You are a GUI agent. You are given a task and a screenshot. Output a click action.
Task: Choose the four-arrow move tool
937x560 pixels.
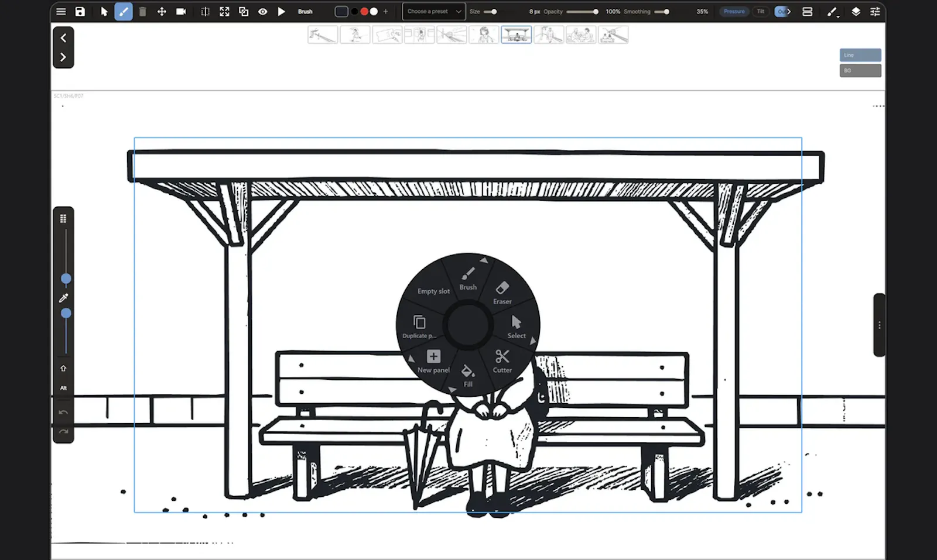[x=162, y=12]
